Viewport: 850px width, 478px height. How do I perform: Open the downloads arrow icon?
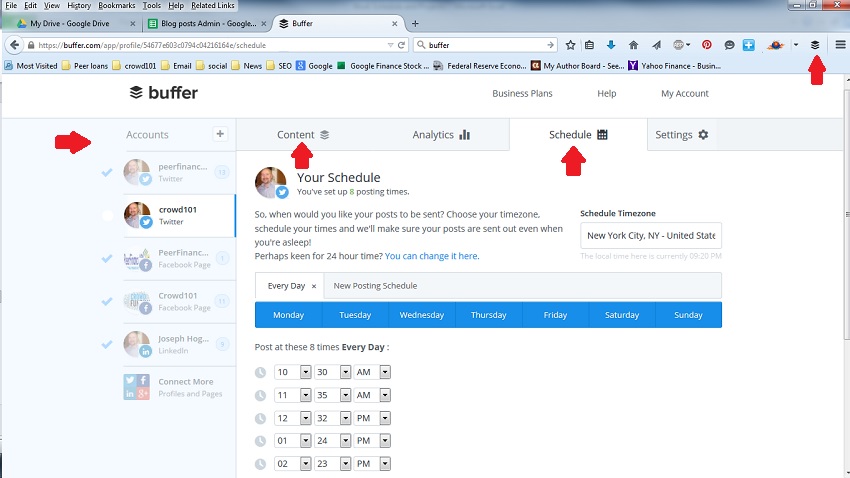coord(611,45)
